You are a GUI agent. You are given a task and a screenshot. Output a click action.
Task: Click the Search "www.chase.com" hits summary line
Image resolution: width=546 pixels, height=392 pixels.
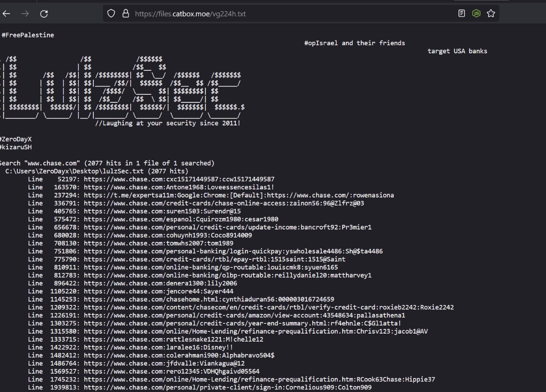tap(107, 163)
